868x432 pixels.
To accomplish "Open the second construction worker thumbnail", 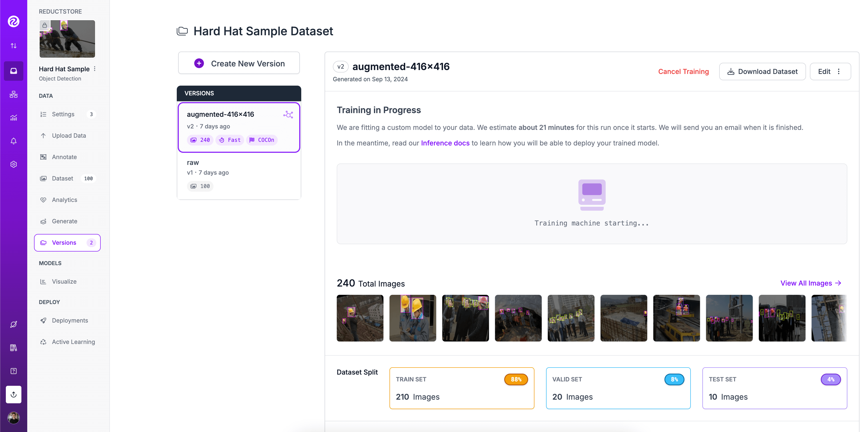I will [x=412, y=318].
